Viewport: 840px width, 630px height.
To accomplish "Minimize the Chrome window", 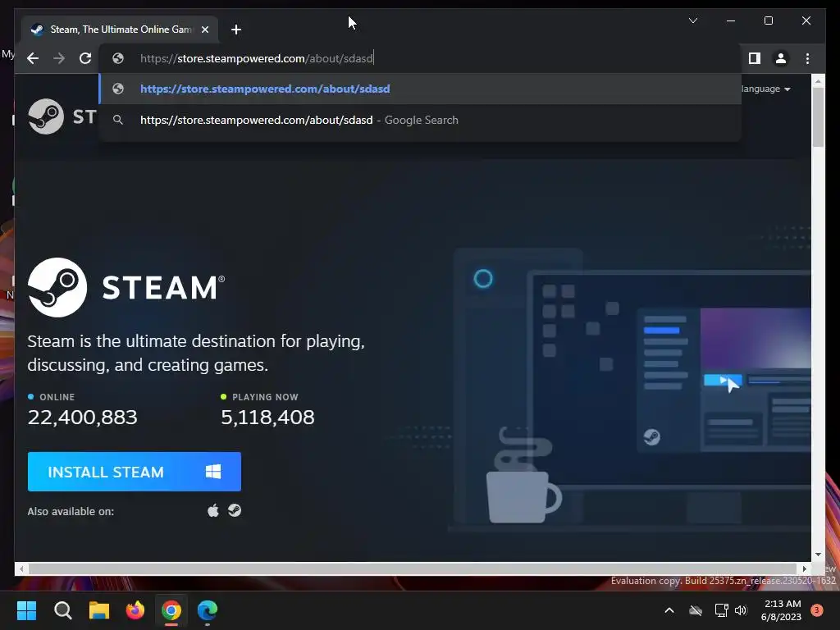I will click(731, 21).
